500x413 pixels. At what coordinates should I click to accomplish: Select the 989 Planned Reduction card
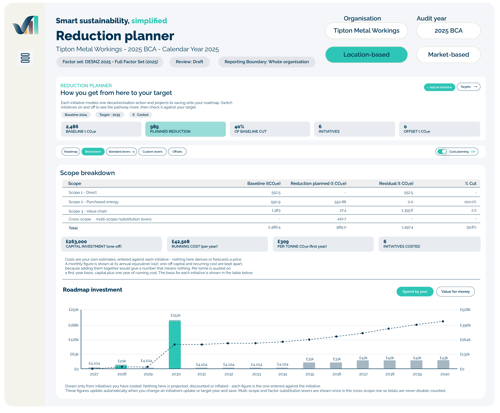pyautogui.click(x=185, y=129)
